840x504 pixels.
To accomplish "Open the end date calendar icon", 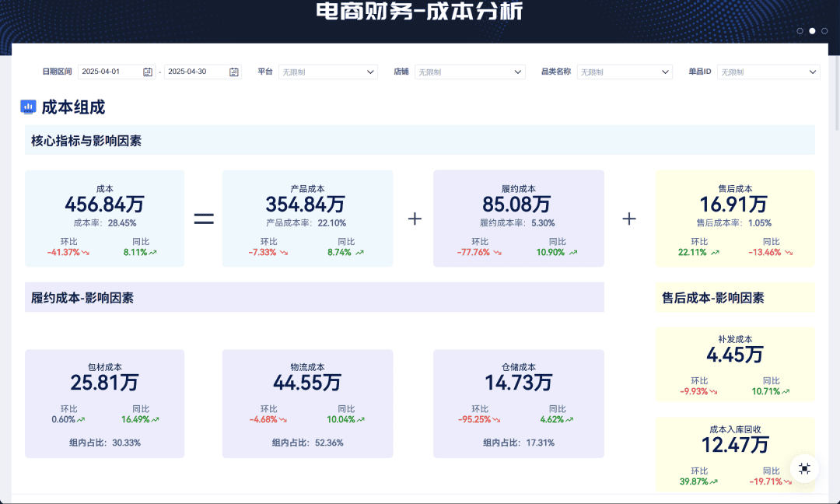I will 234,72.
